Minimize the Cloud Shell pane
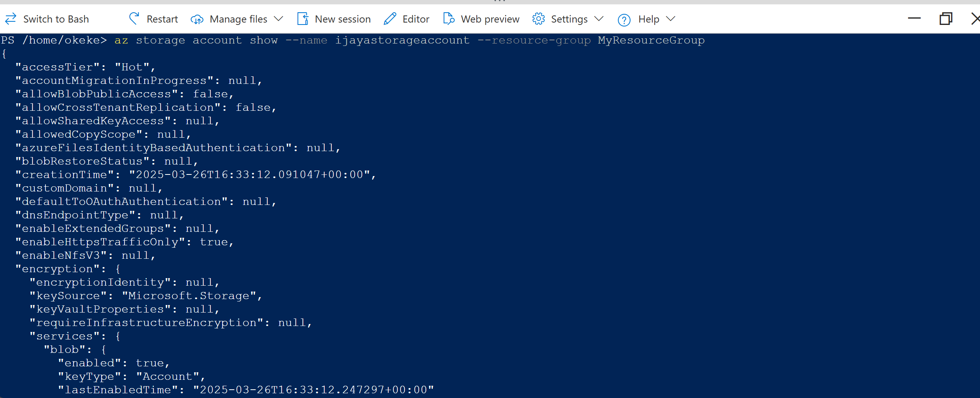This screenshot has height=398, width=980. point(914,18)
